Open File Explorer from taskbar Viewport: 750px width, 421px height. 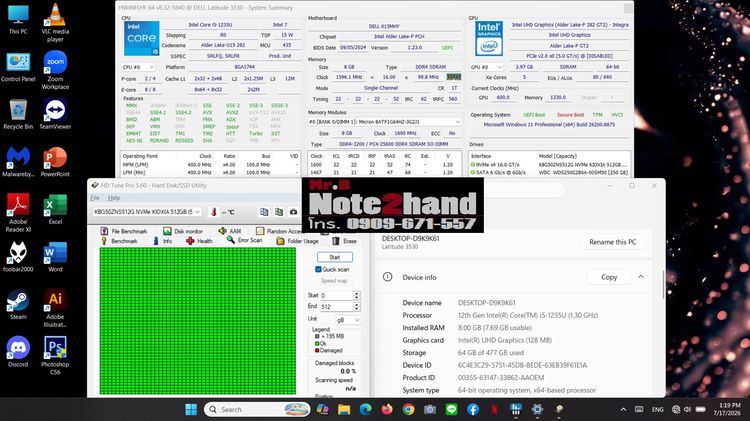point(344,410)
